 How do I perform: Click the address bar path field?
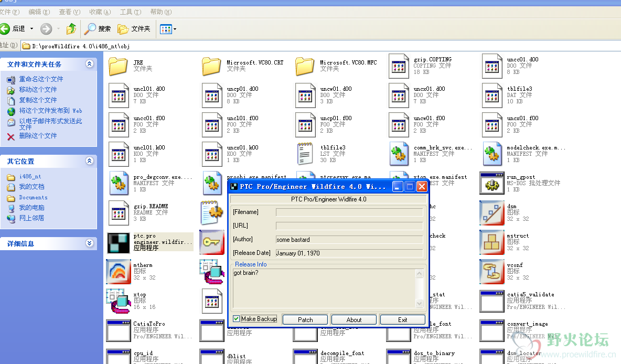click(x=321, y=46)
